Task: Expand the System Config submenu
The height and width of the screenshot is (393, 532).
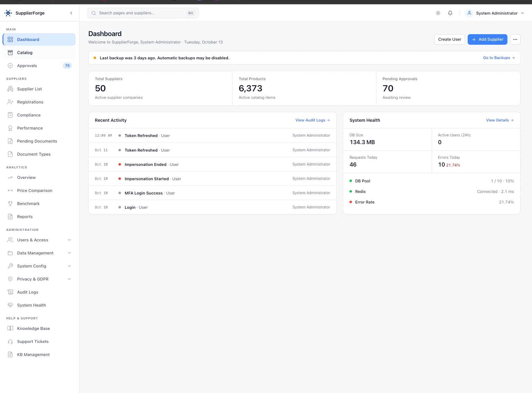Action: 69,266
